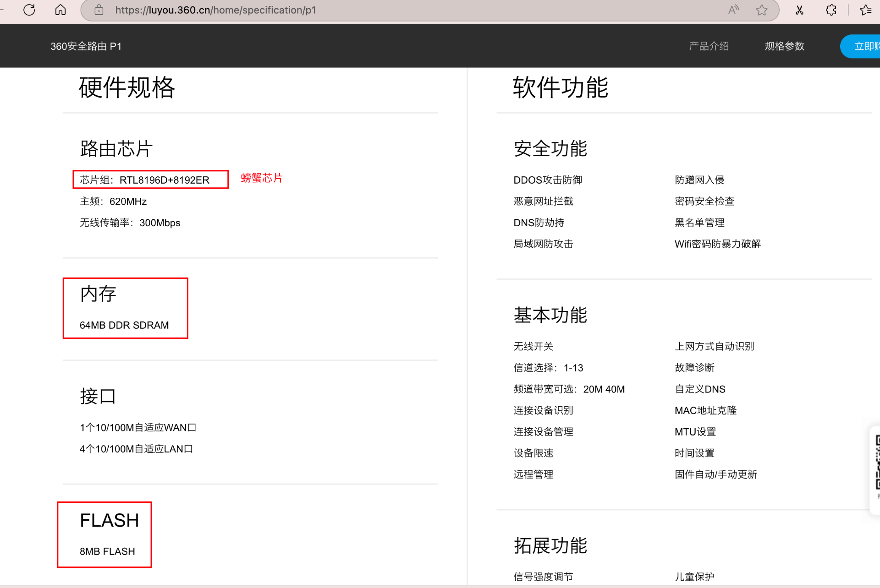Open the favorites list icon
This screenshot has height=588, width=880.
(x=865, y=10)
